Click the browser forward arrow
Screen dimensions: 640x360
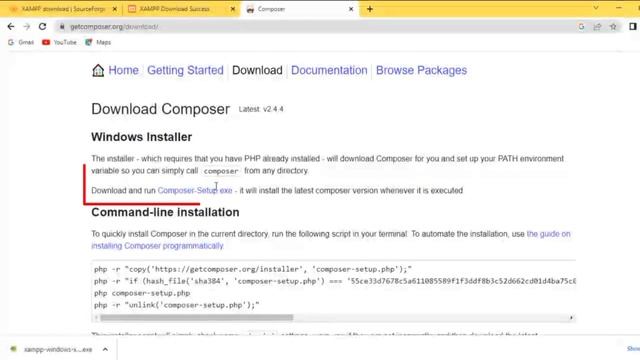27,27
